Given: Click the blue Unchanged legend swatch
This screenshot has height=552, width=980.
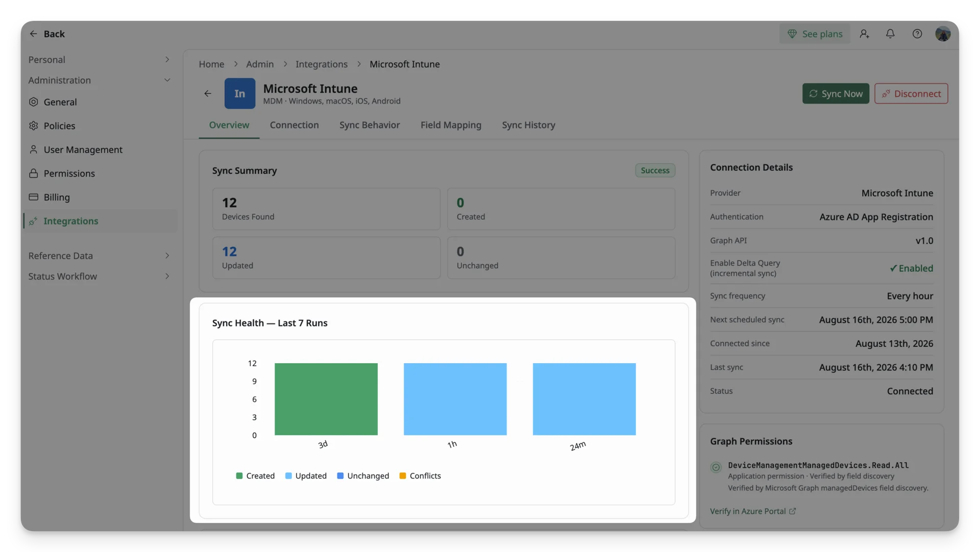Looking at the screenshot, I should pos(340,476).
